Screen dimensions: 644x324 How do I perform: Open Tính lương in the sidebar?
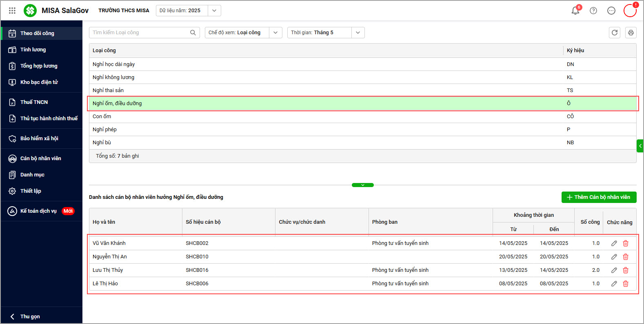click(x=33, y=50)
